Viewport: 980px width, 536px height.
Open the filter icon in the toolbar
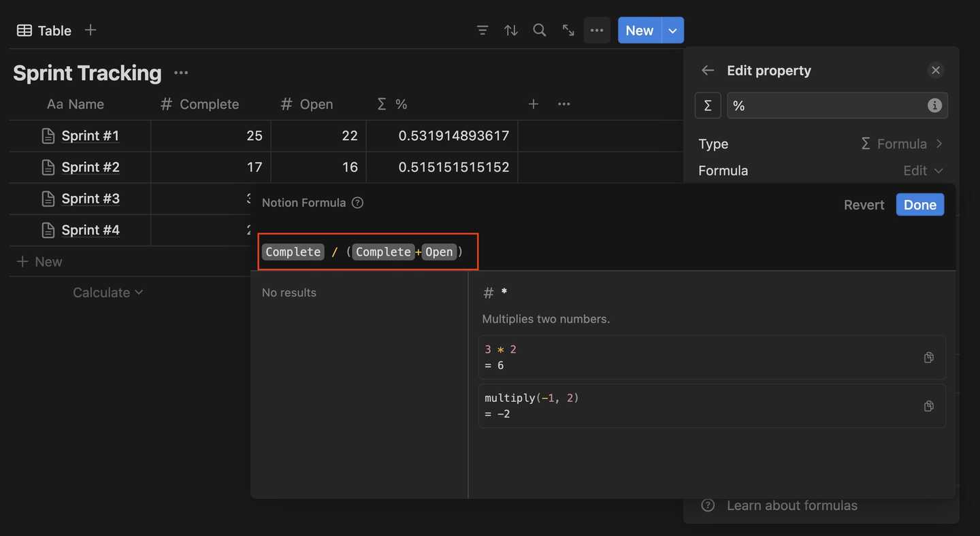(x=483, y=30)
